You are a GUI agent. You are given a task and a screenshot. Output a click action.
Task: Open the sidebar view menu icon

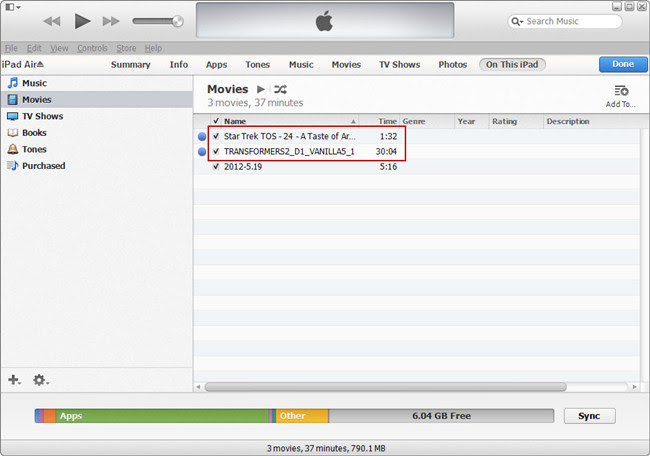pyautogui.click(x=12, y=7)
